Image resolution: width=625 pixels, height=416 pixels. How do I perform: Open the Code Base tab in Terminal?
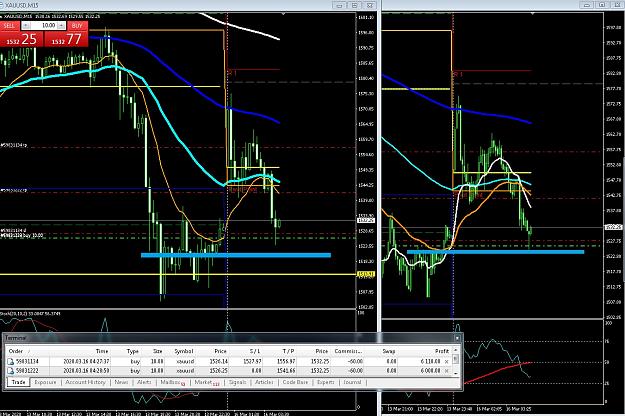coord(295,382)
